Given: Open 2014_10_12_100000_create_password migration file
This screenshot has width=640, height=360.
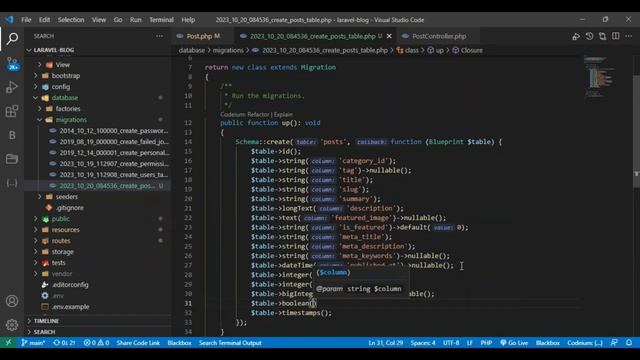Looking at the screenshot, I should (114, 131).
